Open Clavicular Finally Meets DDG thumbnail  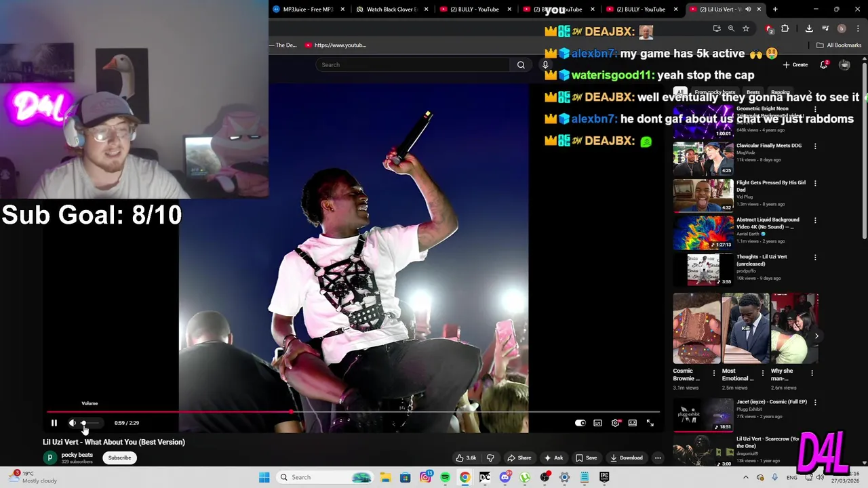[703, 158]
